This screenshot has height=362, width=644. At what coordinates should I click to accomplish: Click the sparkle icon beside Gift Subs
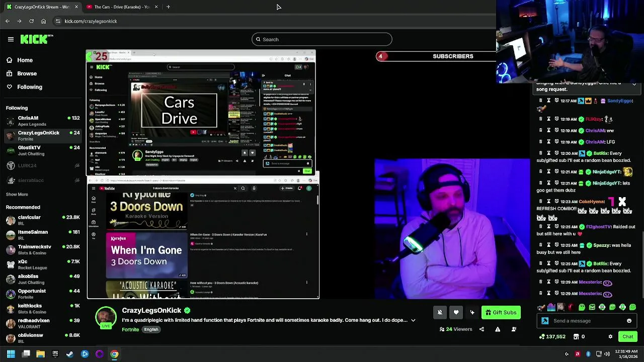coord(472,313)
